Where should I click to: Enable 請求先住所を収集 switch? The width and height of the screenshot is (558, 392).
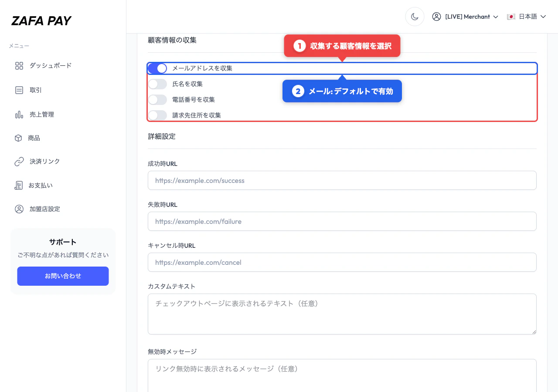point(157,115)
